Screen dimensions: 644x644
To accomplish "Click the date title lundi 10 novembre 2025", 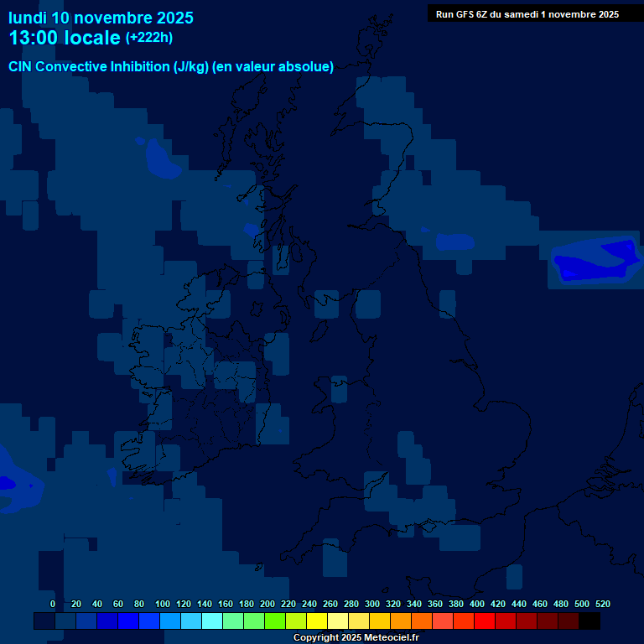I will click(x=101, y=18).
